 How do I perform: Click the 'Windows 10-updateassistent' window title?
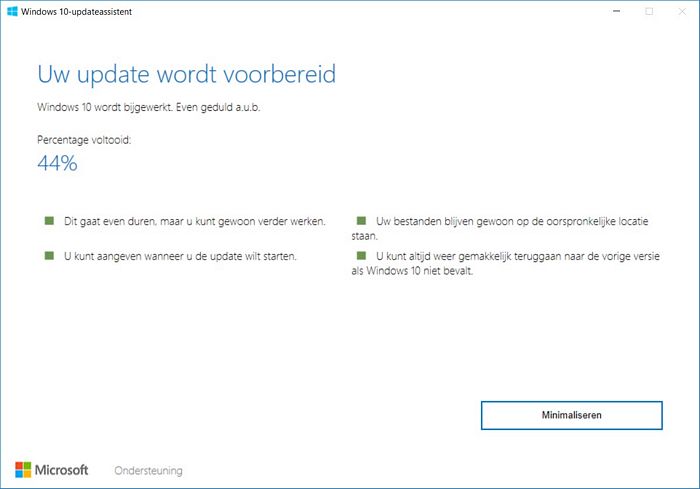tap(76, 12)
